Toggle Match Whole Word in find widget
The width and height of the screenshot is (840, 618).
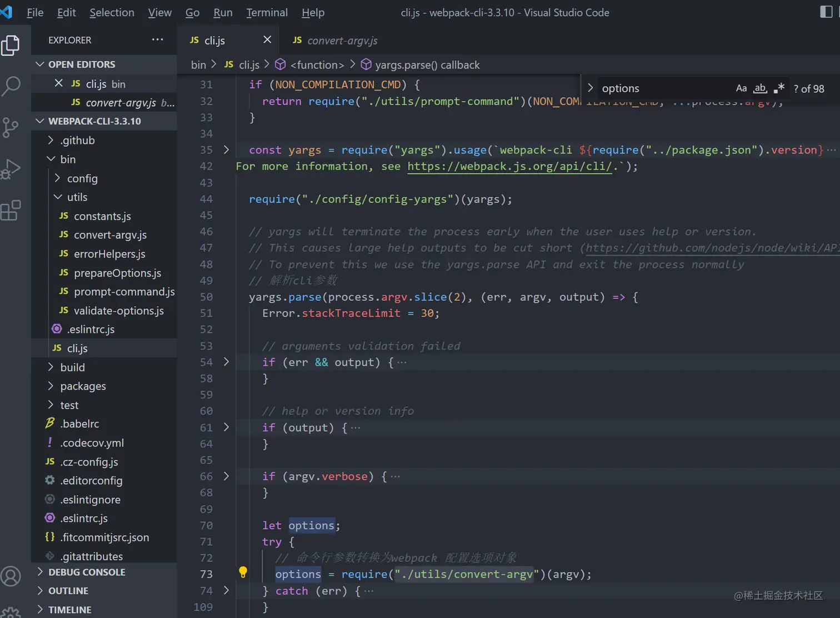pos(760,88)
